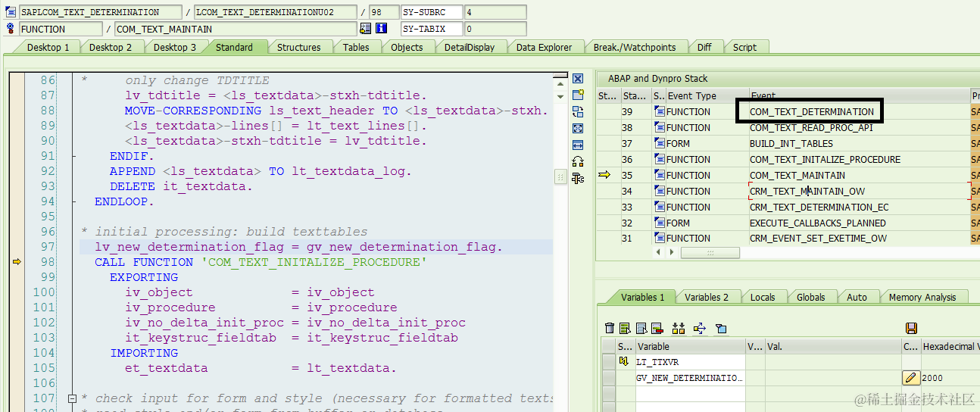
Task: Select stack entry COM_TEXT_INITALIZE_PROCEDURE
Action: pyautogui.click(x=825, y=159)
